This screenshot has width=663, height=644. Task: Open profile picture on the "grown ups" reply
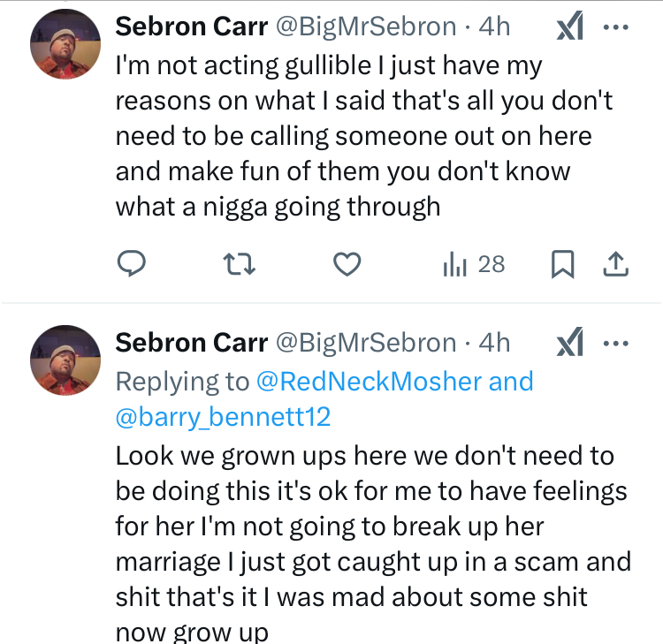(65, 360)
